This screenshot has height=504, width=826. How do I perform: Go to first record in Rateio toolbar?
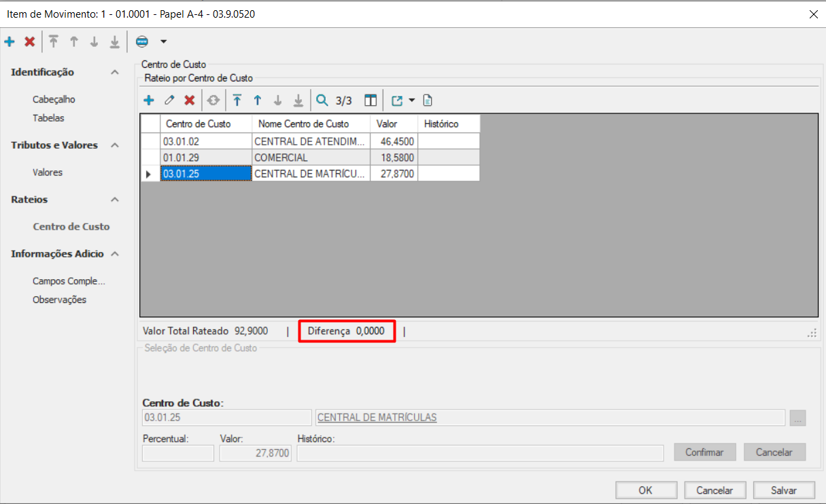(237, 101)
